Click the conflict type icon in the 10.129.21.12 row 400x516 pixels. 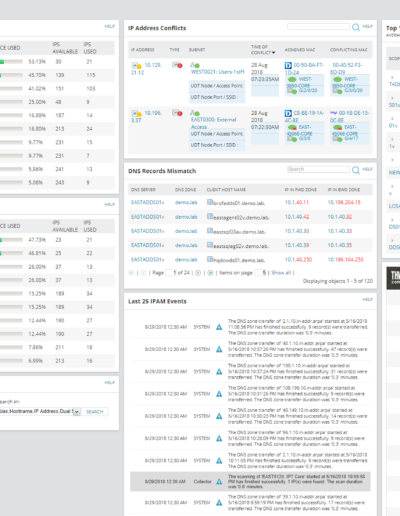(x=177, y=65)
